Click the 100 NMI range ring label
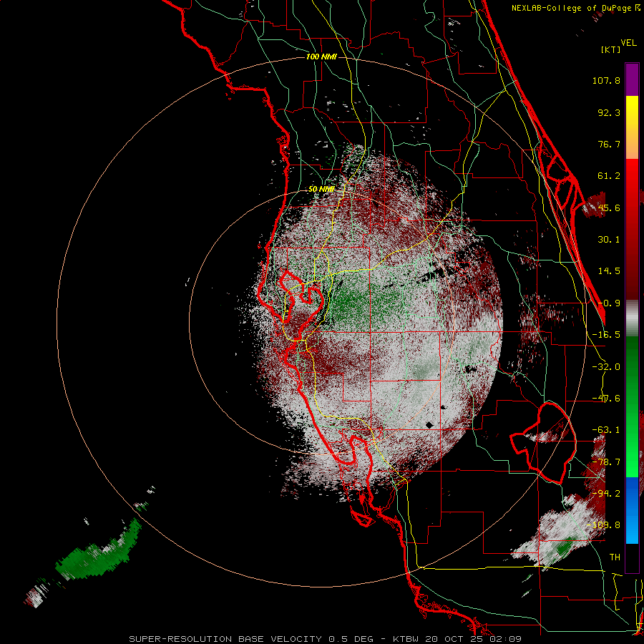 point(321,57)
